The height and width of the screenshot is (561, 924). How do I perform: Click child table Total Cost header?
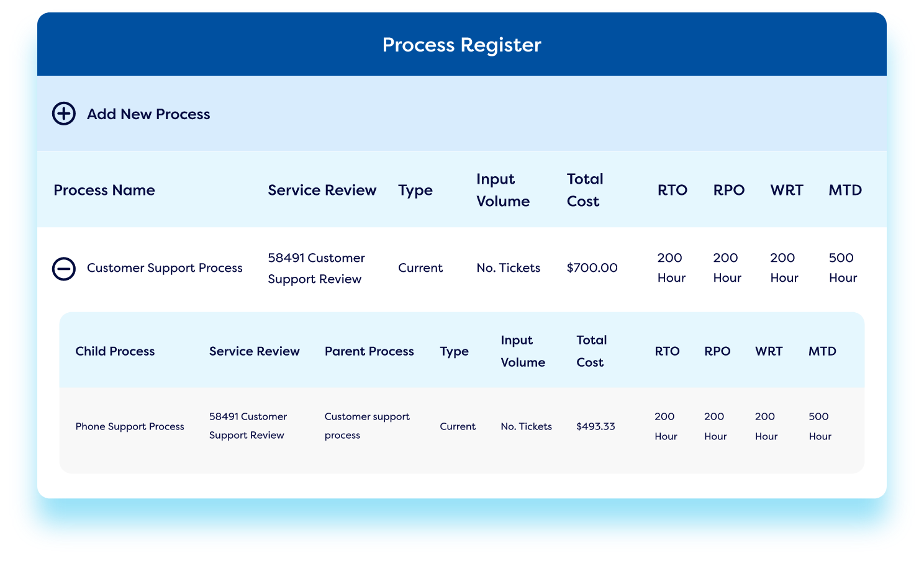(592, 351)
